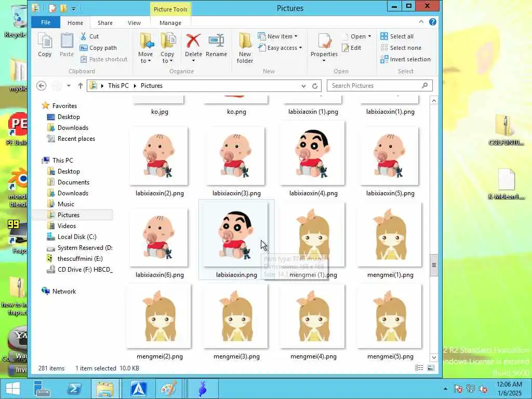
Task: Click the Edit button in Open group
Action: [352, 48]
